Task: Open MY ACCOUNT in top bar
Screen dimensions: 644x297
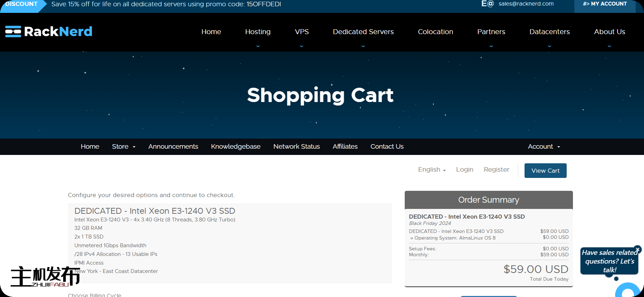Action: (605, 4)
